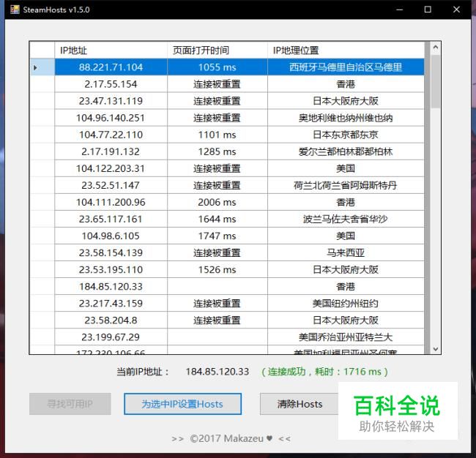The height and width of the screenshot is (458, 476).
Task: Select the IP cell 104.98.6.105
Action: (111, 236)
